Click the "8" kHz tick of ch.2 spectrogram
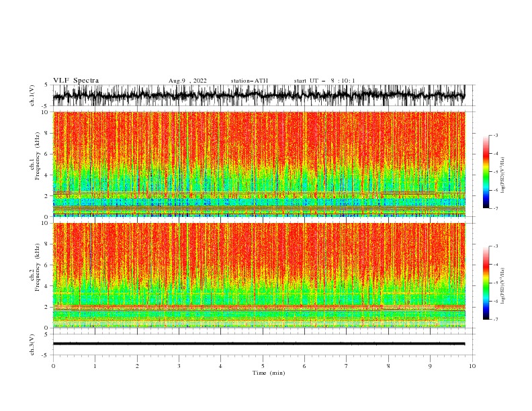Image resolution: width=532 pixels, height=411 pixels. [x=47, y=244]
